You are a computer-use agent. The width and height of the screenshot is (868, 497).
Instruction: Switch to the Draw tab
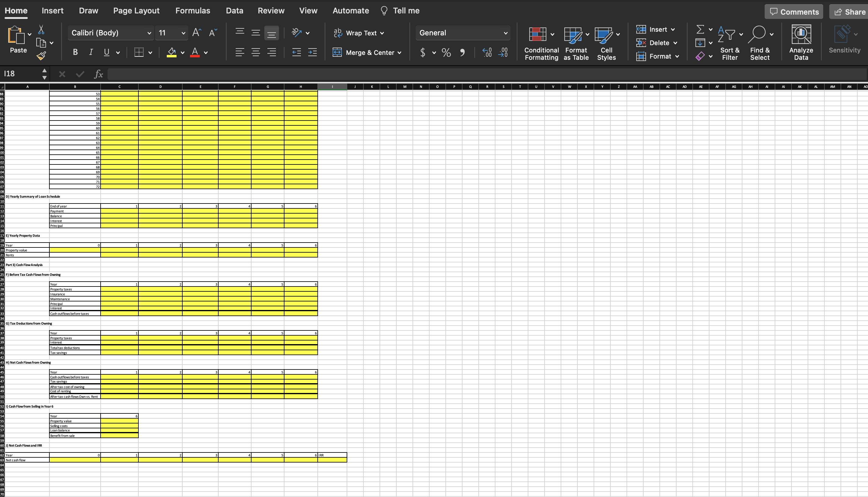point(88,11)
